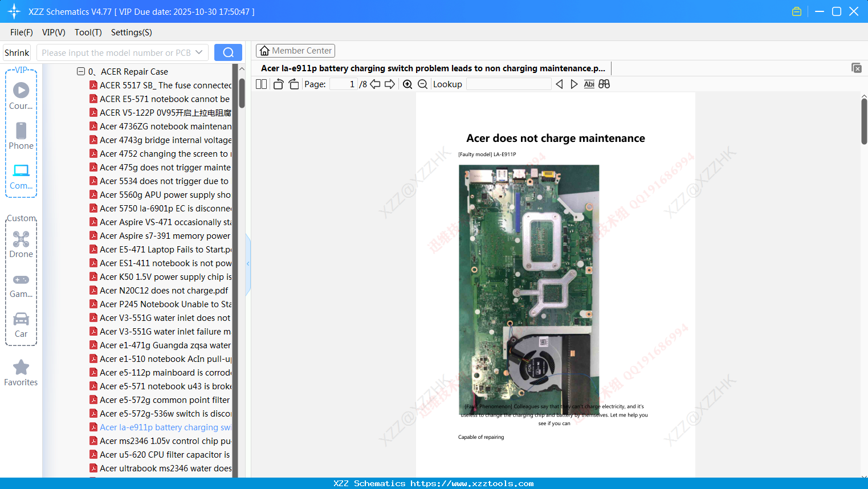Open the Game console category
The height and width of the screenshot is (489, 868).
(21, 285)
